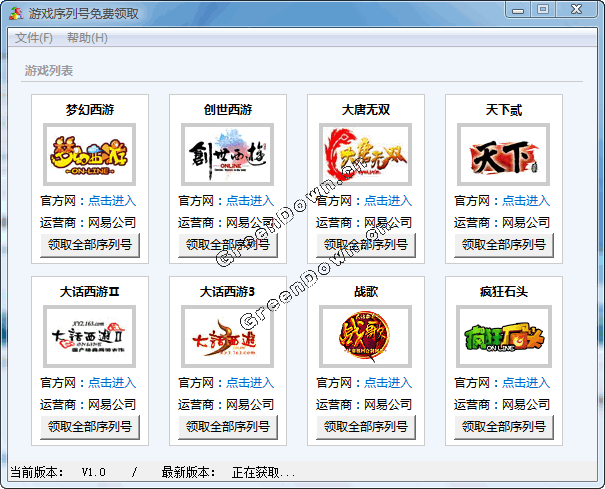Open 大话西游3 official site 点击进入 link
Viewport: 605px width, 489px height.
point(250,383)
